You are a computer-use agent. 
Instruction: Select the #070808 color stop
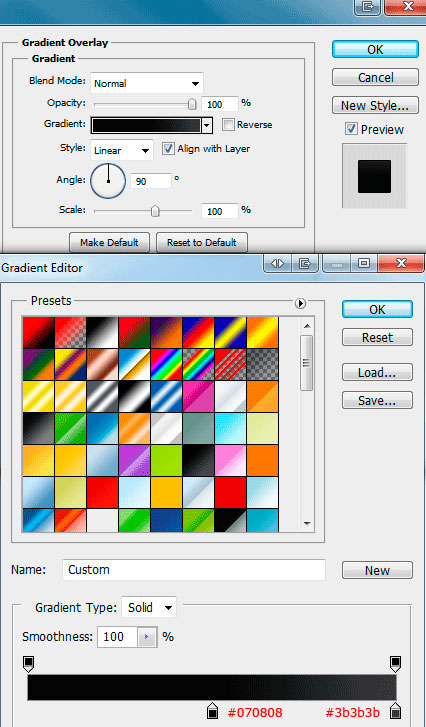pyautogui.click(x=212, y=710)
